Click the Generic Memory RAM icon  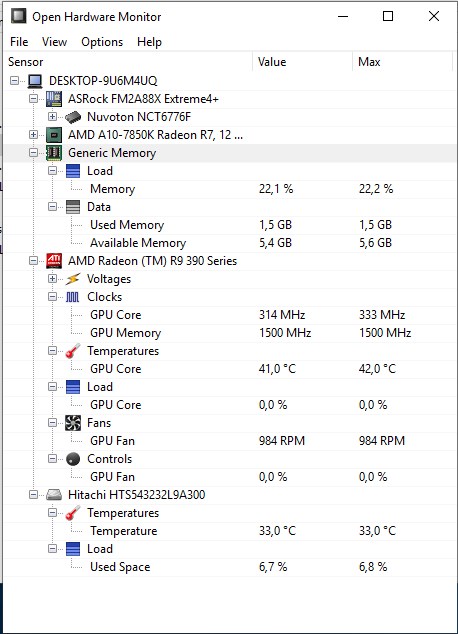pyautogui.click(x=54, y=153)
